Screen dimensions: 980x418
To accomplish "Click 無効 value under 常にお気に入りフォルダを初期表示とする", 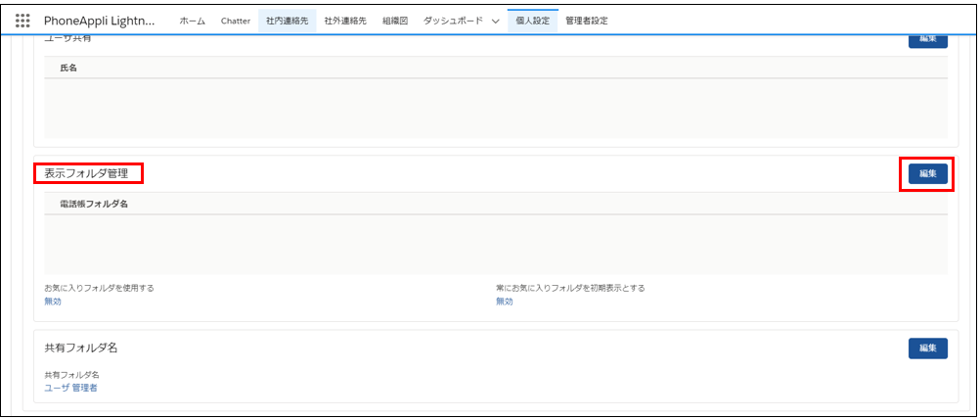I will point(505,302).
